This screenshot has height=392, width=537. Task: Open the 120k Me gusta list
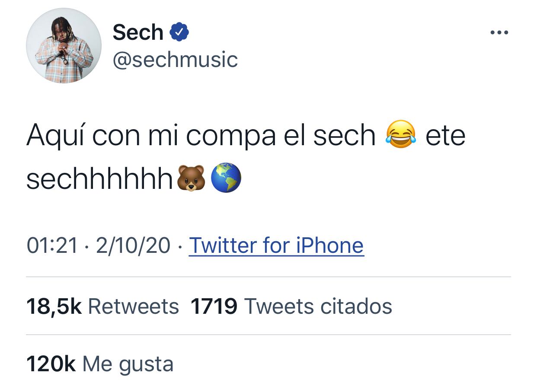[x=100, y=364]
